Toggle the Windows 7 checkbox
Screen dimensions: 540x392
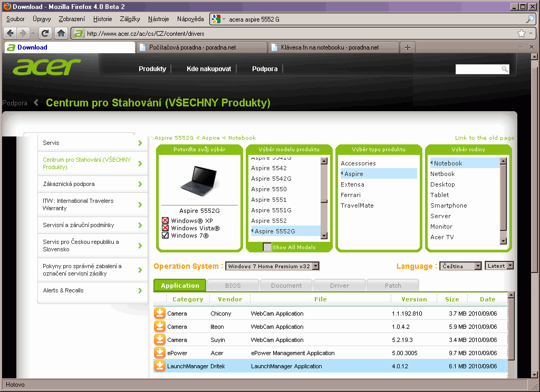(x=165, y=236)
